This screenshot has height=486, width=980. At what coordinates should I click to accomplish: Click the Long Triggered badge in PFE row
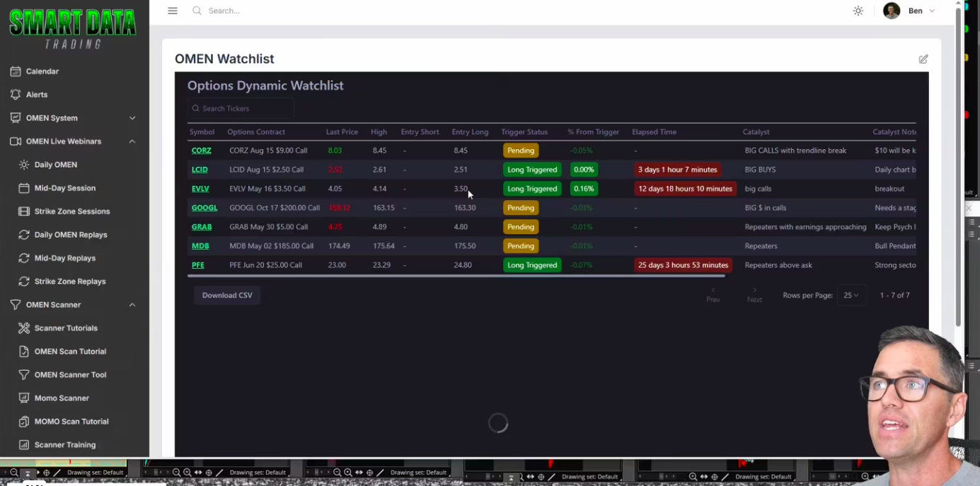[532, 265]
